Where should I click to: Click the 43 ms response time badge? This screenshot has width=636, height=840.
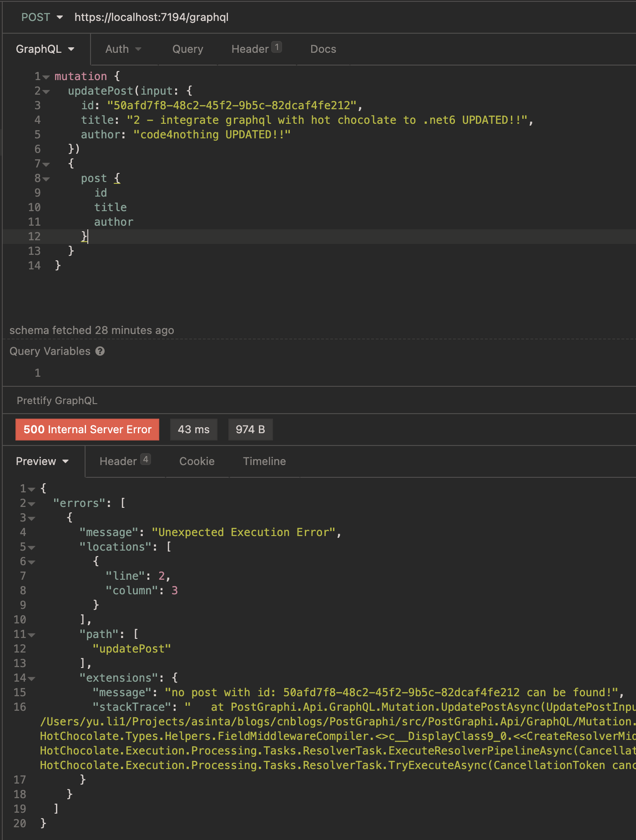click(194, 430)
